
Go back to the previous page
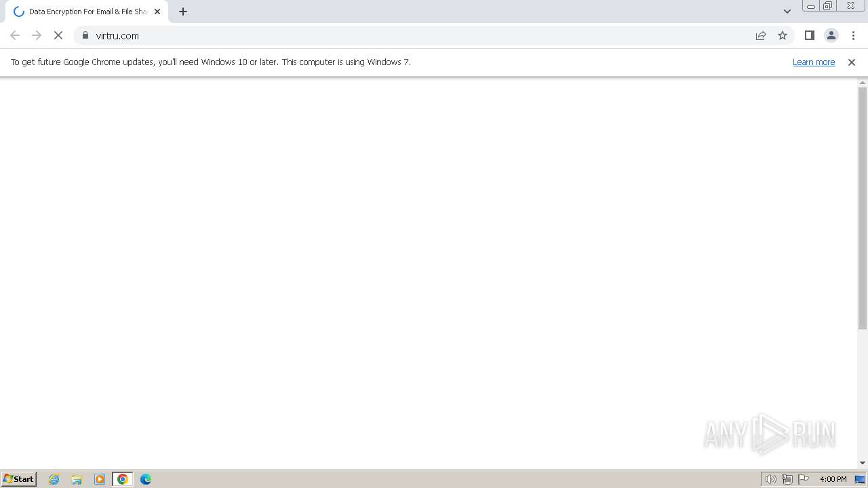click(x=15, y=35)
